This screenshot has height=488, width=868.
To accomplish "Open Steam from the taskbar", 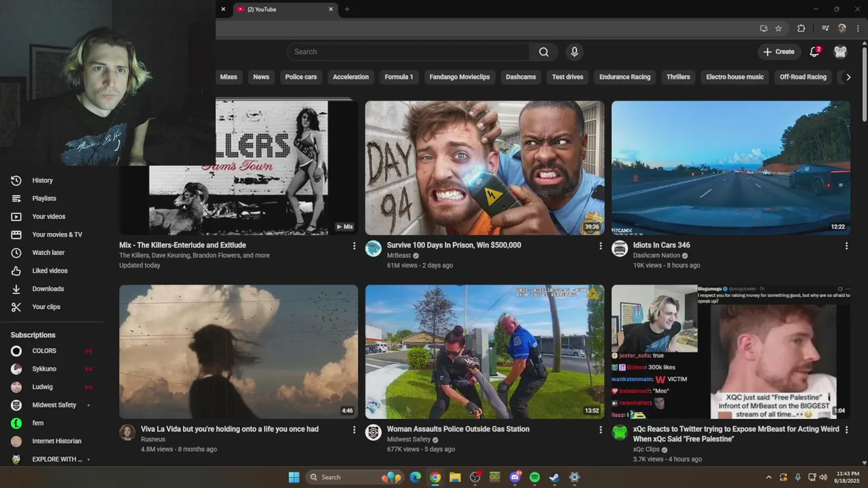I will pos(554,477).
